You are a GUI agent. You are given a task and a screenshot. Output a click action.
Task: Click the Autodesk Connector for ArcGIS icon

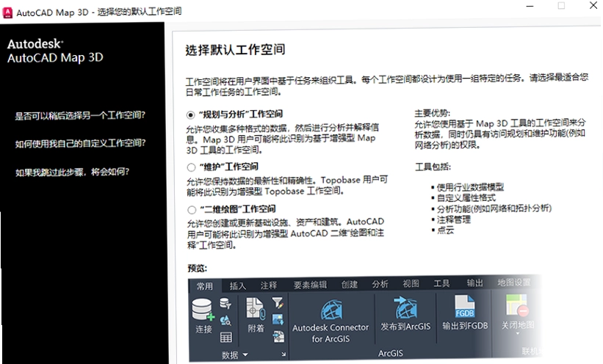point(331,310)
